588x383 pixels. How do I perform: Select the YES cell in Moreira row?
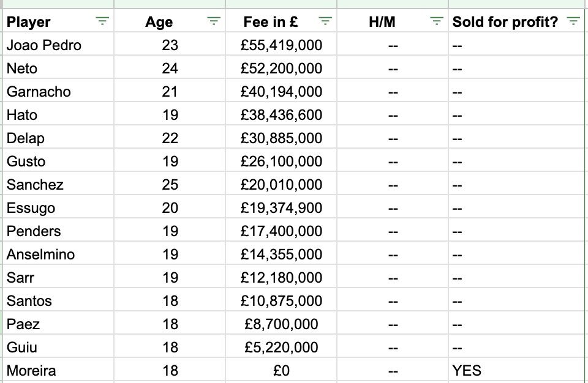click(518, 370)
